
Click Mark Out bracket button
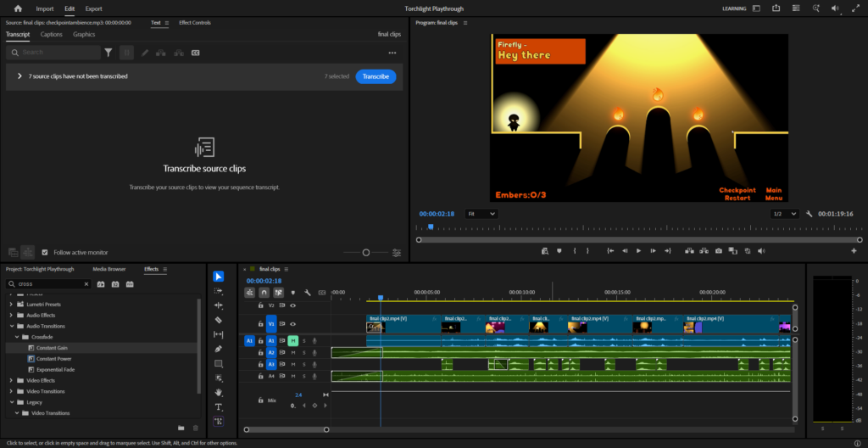pyautogui.click(x=588, y=250)
